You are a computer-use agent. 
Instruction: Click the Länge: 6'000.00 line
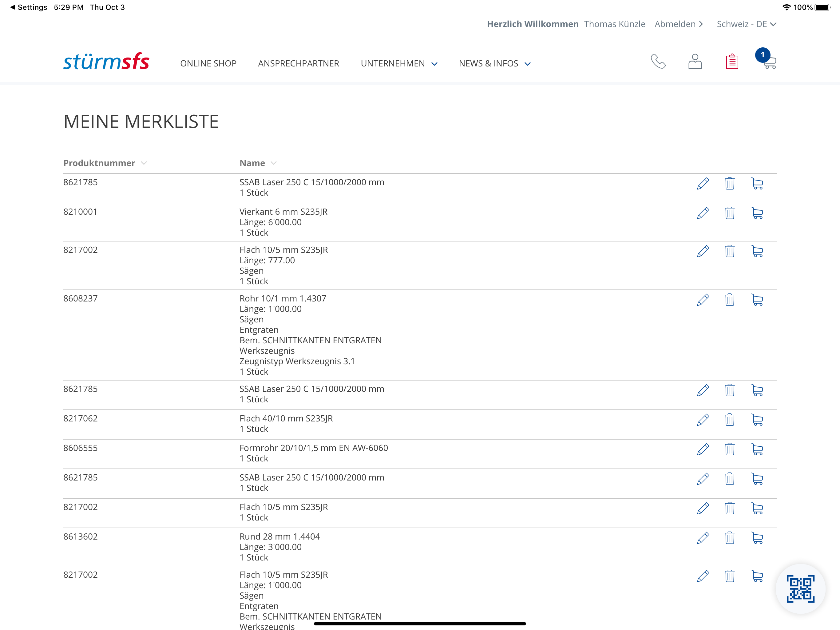tap(270, 222)
